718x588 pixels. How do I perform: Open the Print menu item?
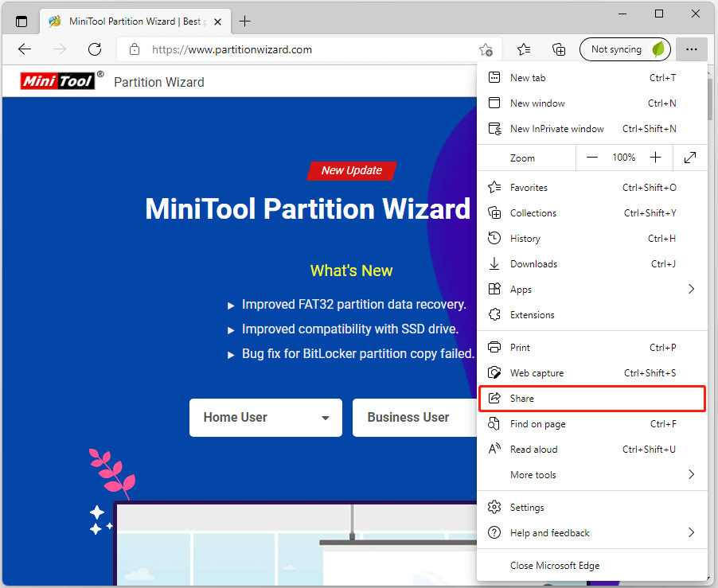pyautogui.click(x=520, y=347)
